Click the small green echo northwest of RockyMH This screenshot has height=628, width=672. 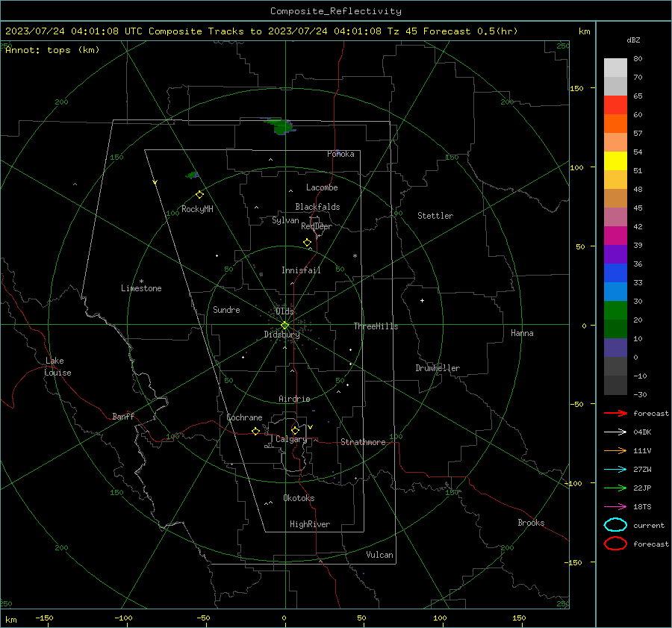pyautogui.click(x=193, y=175)
